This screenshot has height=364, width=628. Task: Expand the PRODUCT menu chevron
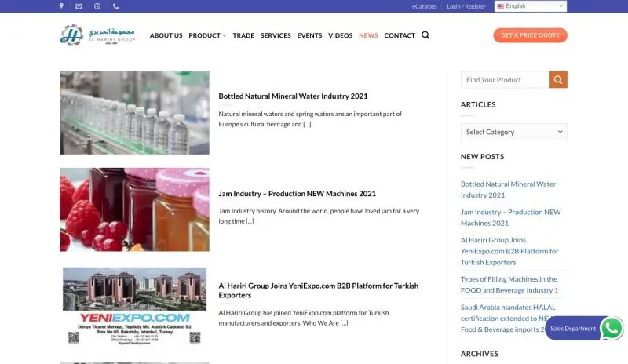point(224,35)
